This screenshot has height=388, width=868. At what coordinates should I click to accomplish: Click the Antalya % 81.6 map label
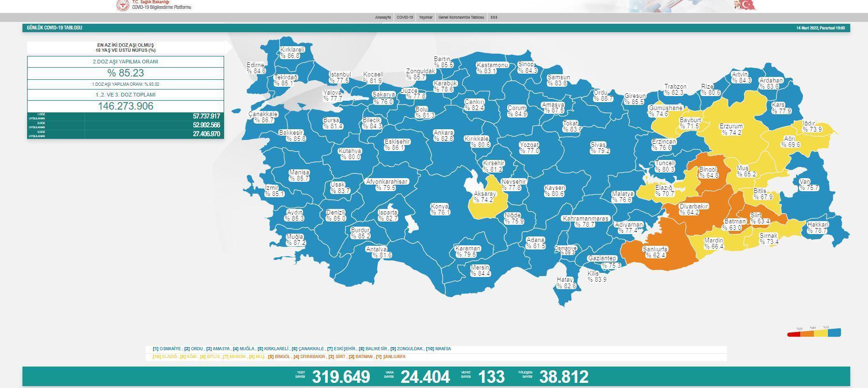point(378,252)
